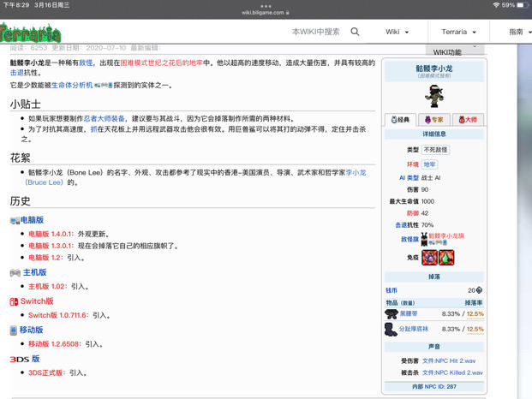
Task: Click the search magnifier icon
Action: [355, 32]
